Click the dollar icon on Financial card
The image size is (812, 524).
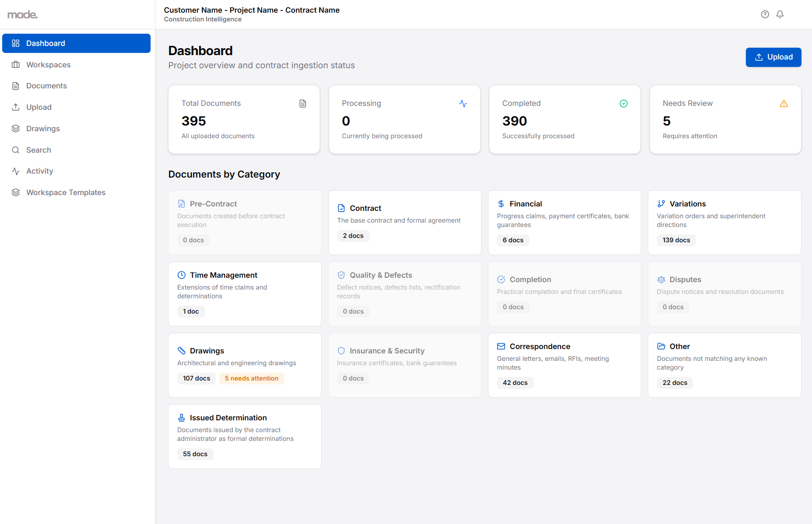pos(500,203)
